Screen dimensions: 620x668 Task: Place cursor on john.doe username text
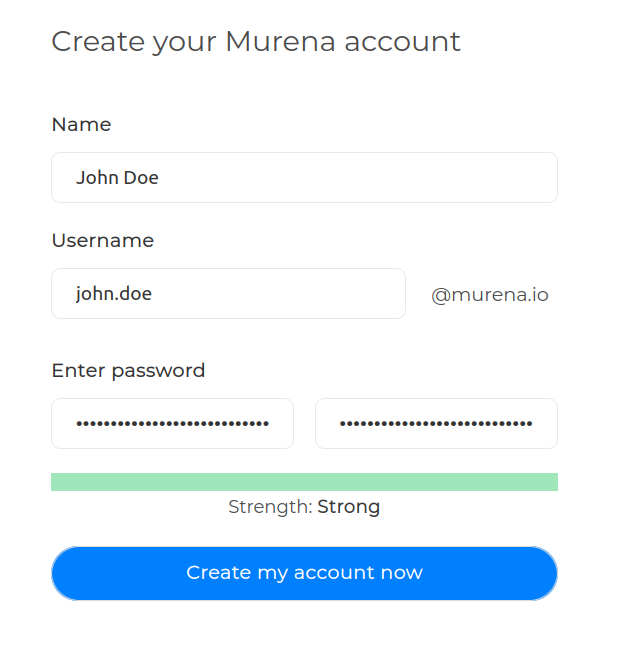(114, 294)
